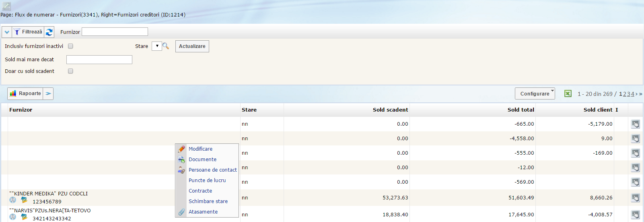Viewport: 644px width, 222px height.
Task: Open the Stare dropdown
Action: 157,46
